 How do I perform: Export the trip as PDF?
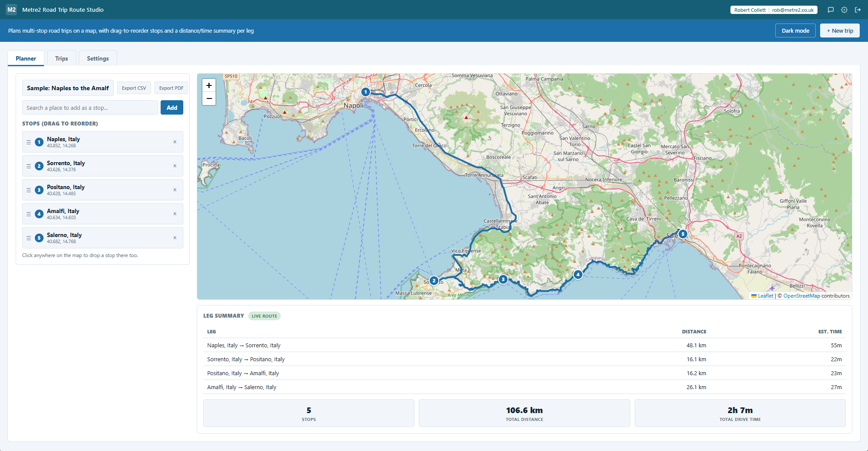[x=171, y=88]
